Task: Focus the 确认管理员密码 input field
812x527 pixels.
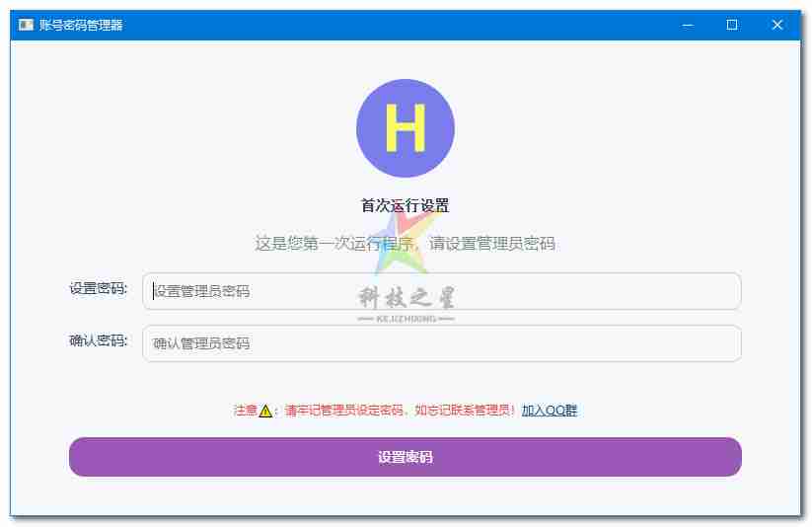Action: (x=442, y=343)
